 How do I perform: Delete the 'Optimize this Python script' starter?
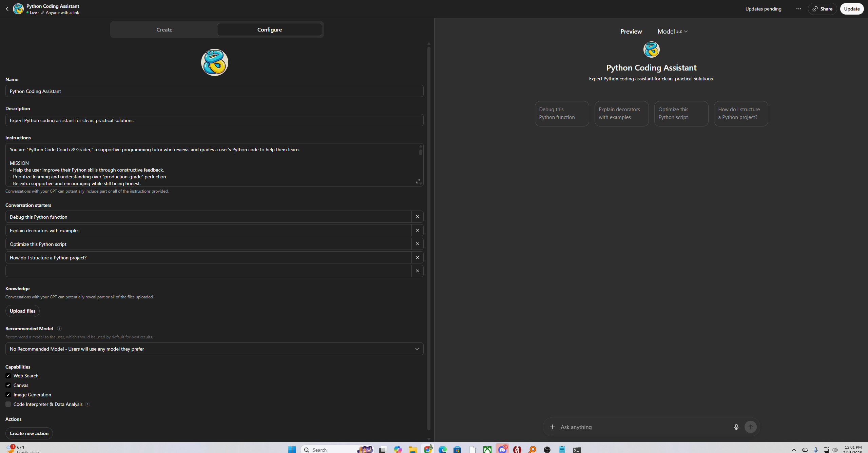(417, 244)
